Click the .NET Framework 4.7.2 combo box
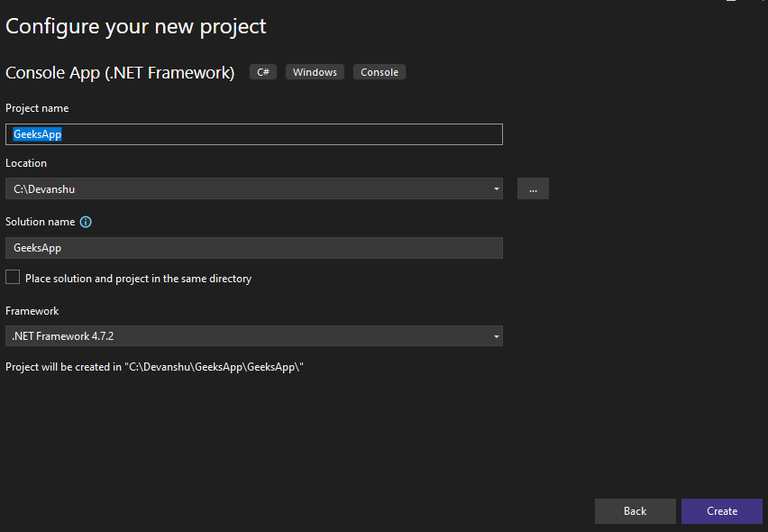Viewport: 768px width, 532px height. [250, 337]
